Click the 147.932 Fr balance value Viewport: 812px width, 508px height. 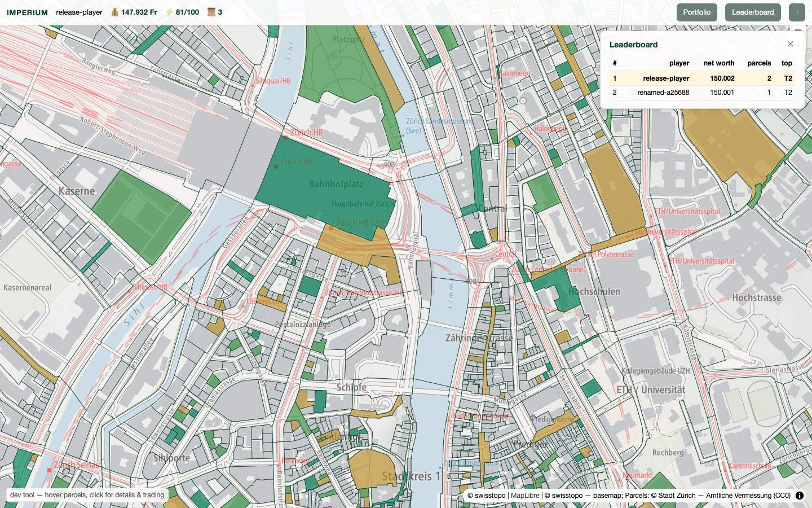coord(139,12)
